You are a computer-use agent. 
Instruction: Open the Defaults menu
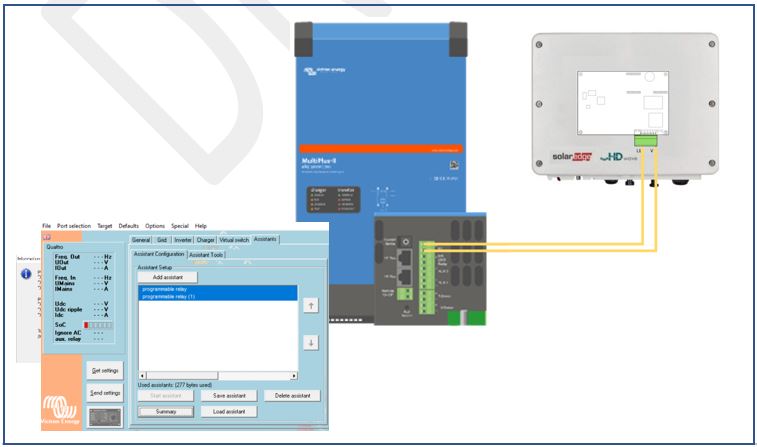point(129,226)
